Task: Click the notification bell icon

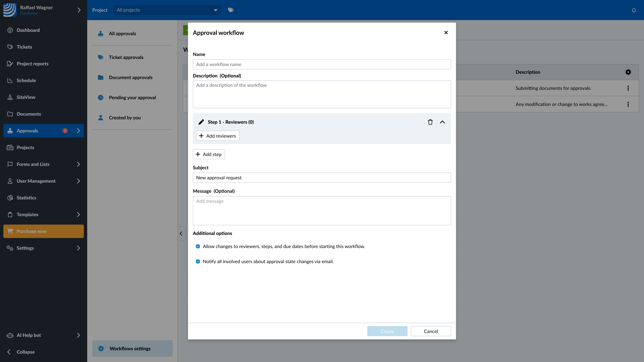Action: point(634,10)
